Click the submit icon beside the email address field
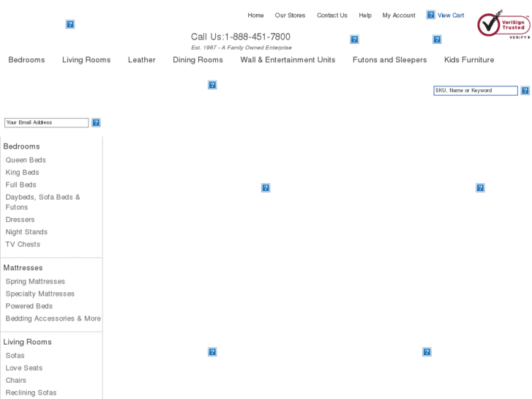 pos(96,122)
